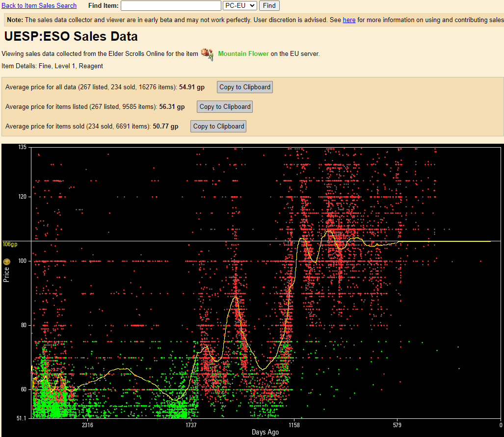Copy items-listed average price to clipboard
The height and width of the screenshot is (437, 504).
tap(225, 107)
